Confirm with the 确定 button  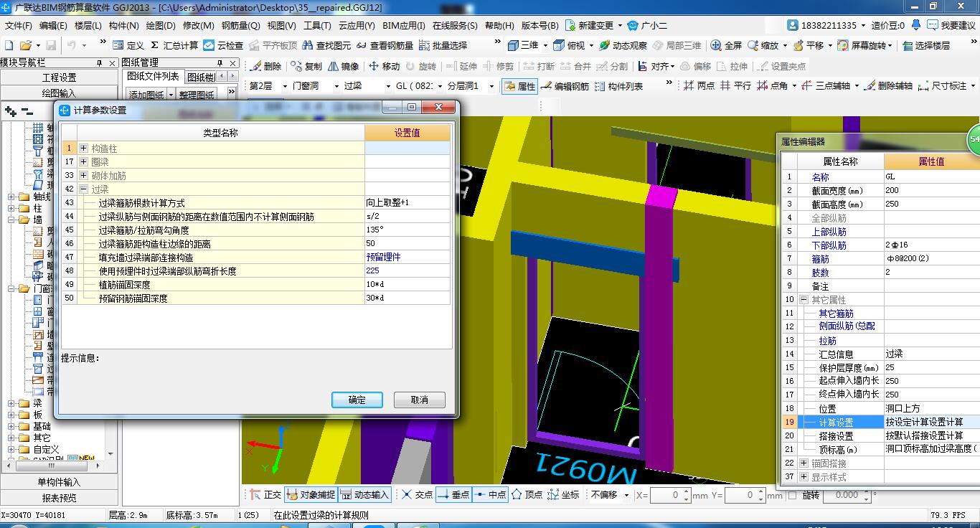point(357,400)
